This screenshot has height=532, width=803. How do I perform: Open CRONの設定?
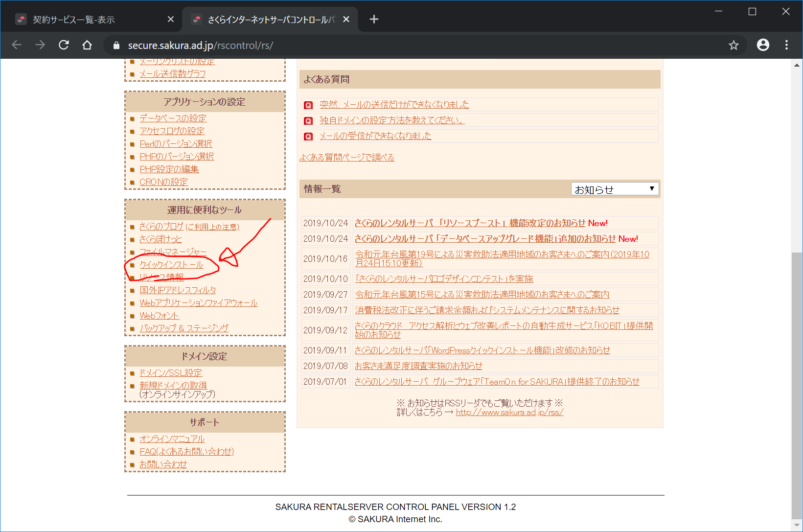[163, 182]
